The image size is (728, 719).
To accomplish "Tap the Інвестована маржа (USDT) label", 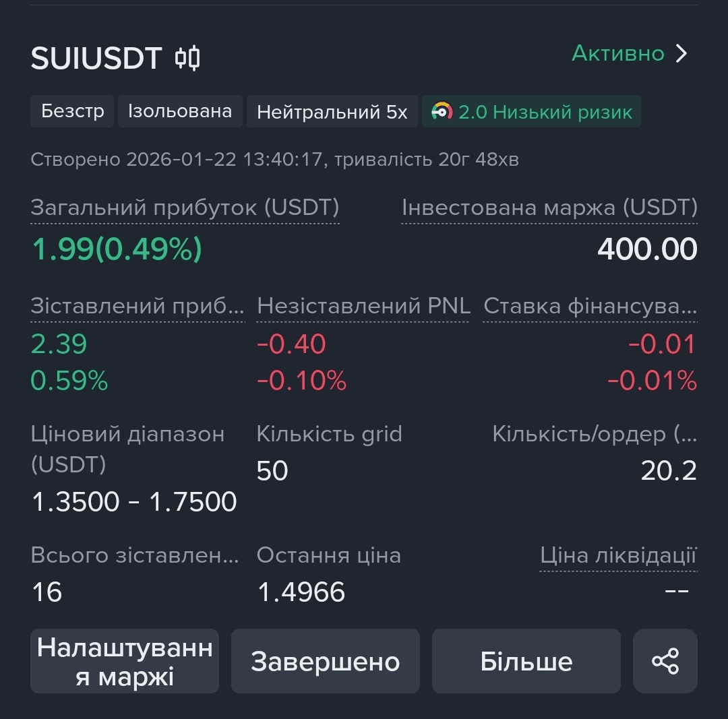I will (x=549, y=208).
